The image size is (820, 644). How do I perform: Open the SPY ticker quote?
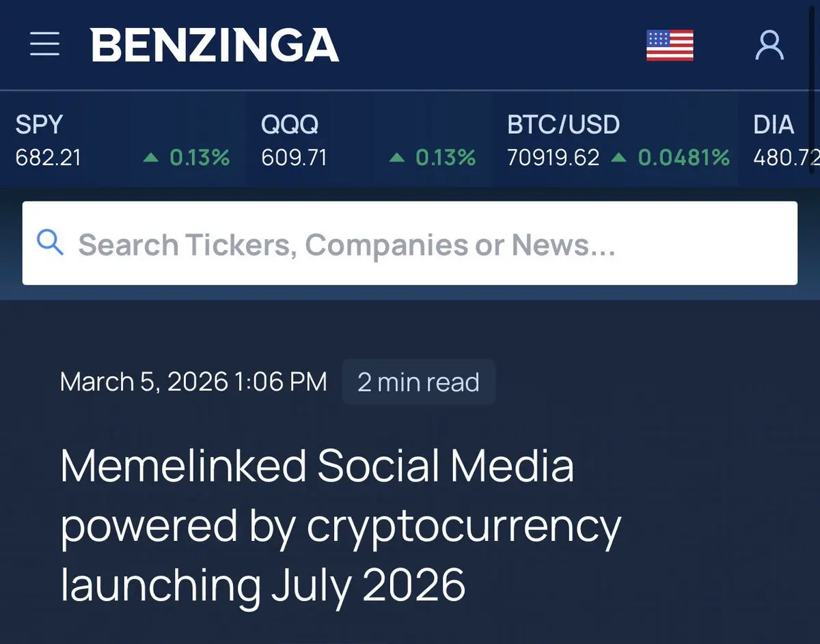coord(39,125)
